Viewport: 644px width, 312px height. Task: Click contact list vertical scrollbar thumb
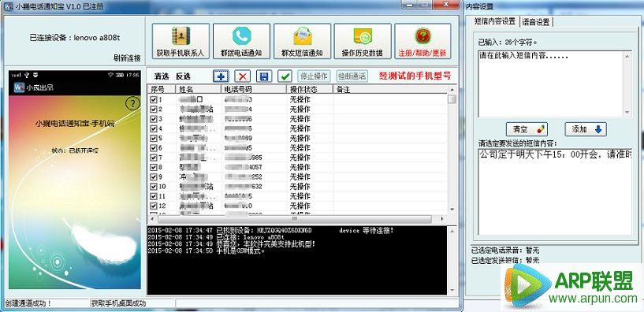[x=452, y=99]
